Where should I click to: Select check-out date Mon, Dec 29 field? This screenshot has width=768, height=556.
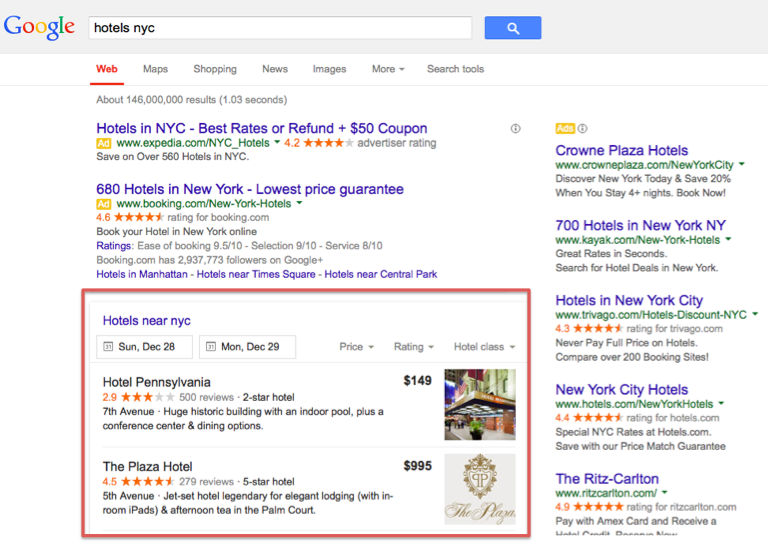247,347
